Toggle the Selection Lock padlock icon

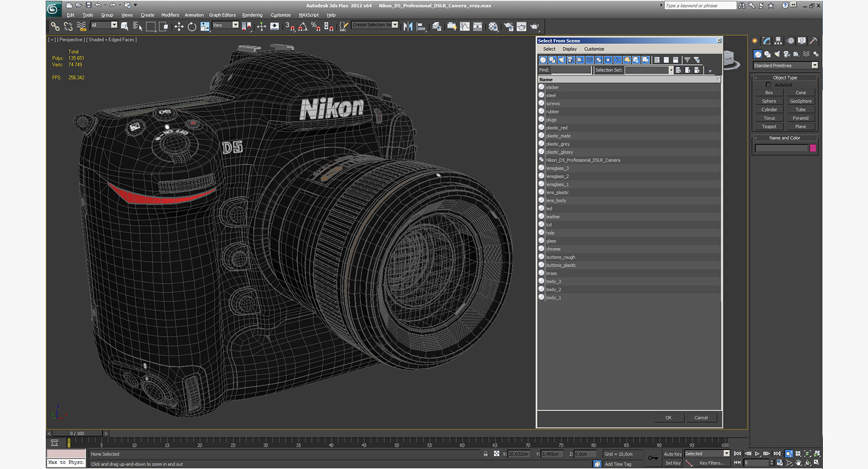point(486,454)
